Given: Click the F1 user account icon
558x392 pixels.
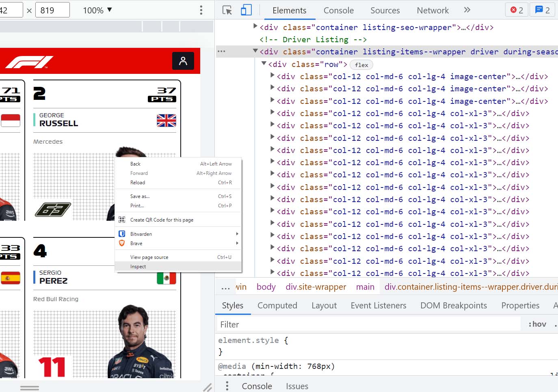Looking at the screenshot, I should point(183,61).
